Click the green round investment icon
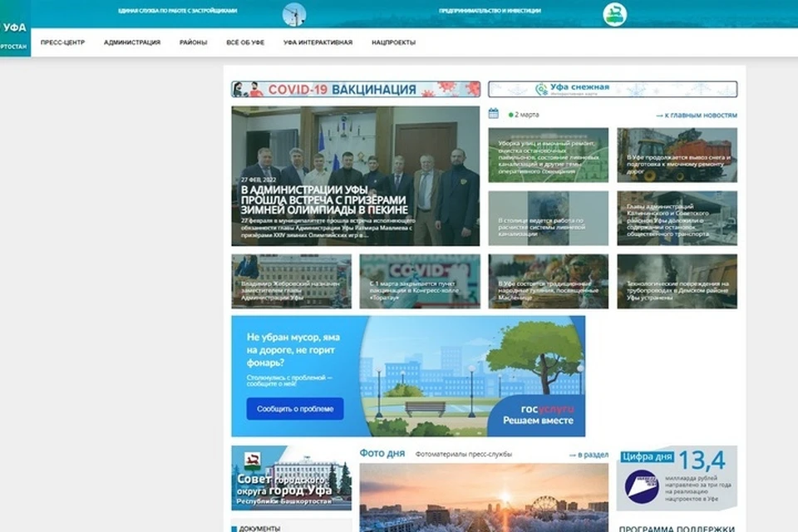 (x=615, y=14)
